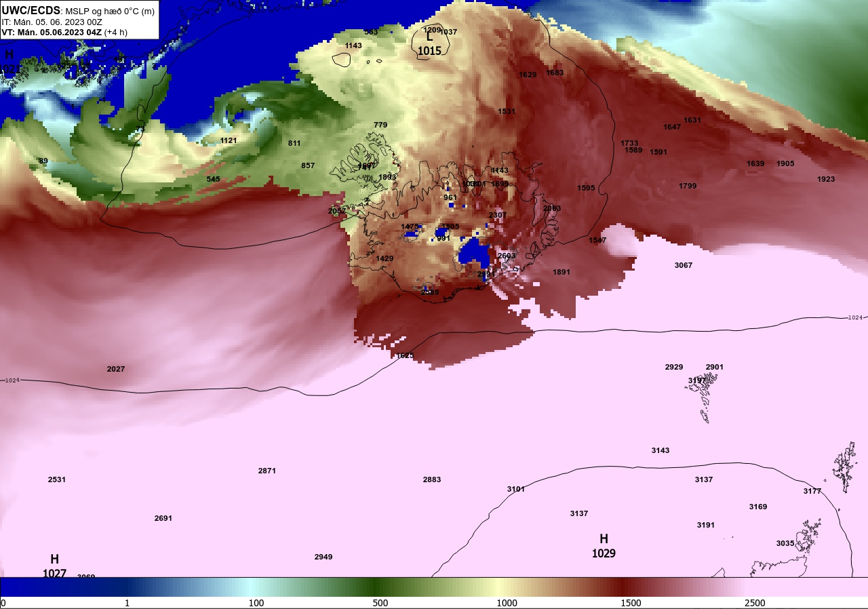Click the height value 1683

pos(555,73)
